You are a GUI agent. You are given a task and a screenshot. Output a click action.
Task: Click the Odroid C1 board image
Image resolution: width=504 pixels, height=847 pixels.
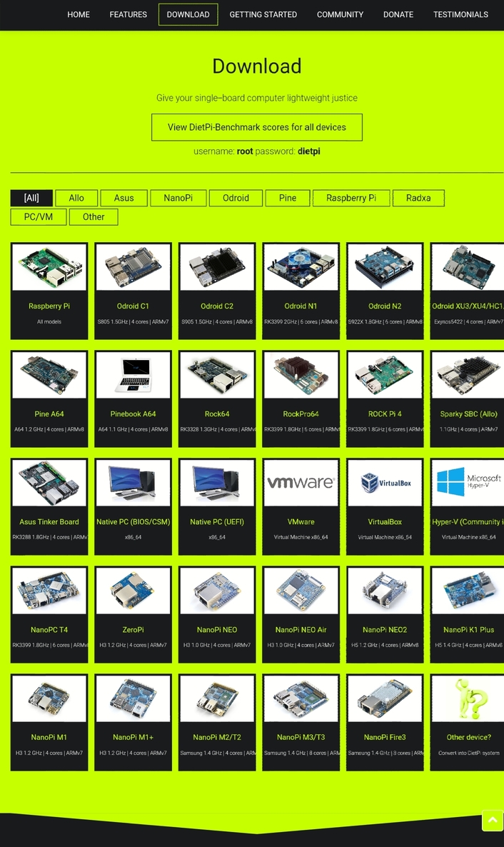(133, 267)
